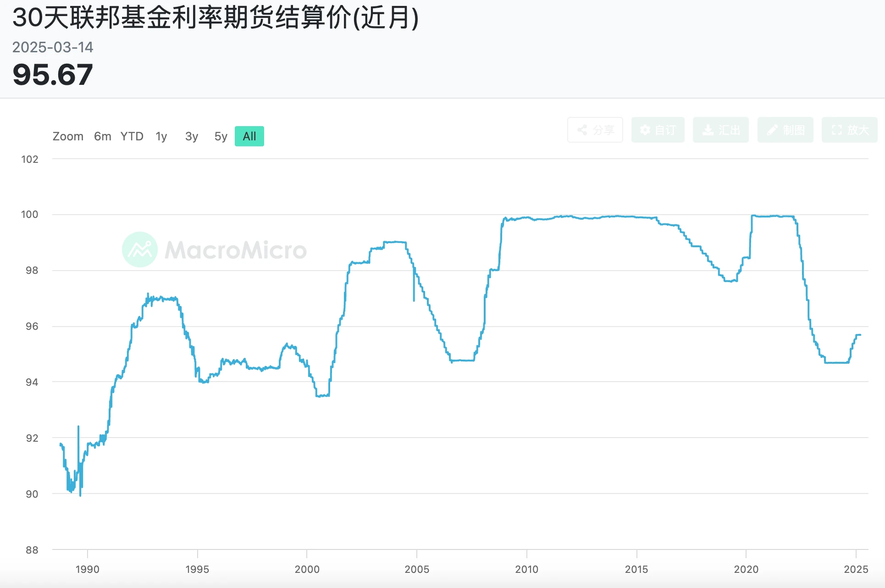
Task: Switch to the 5y zoom range
Action: point(221,136)
